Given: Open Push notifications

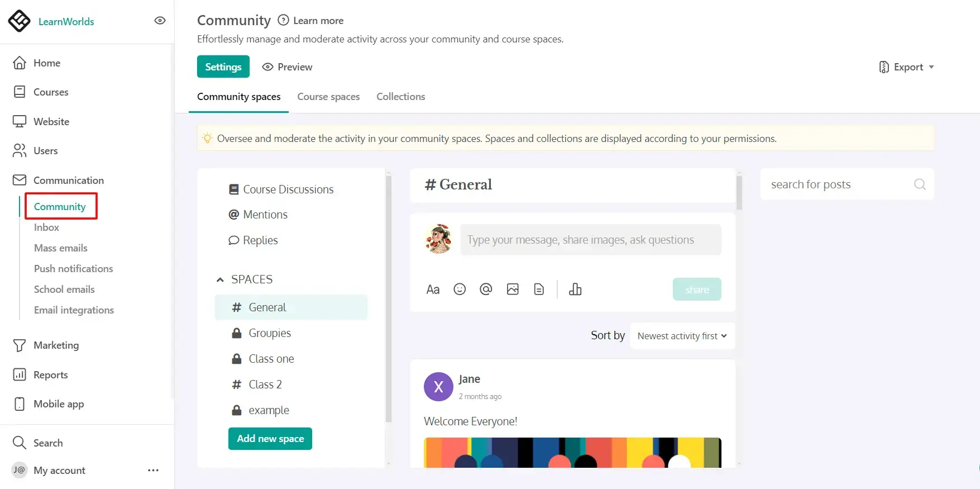Looking at the screenshot, I should 73,269.
